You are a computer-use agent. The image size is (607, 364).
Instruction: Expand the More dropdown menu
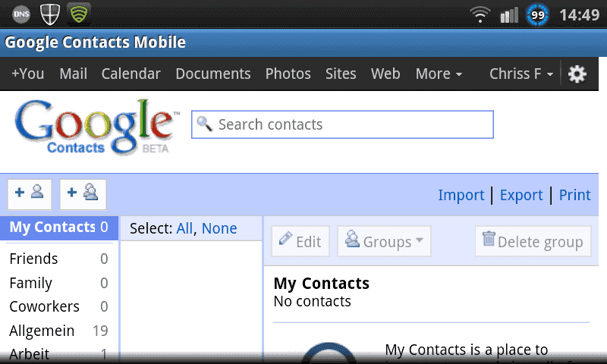(x=439, y=74)
